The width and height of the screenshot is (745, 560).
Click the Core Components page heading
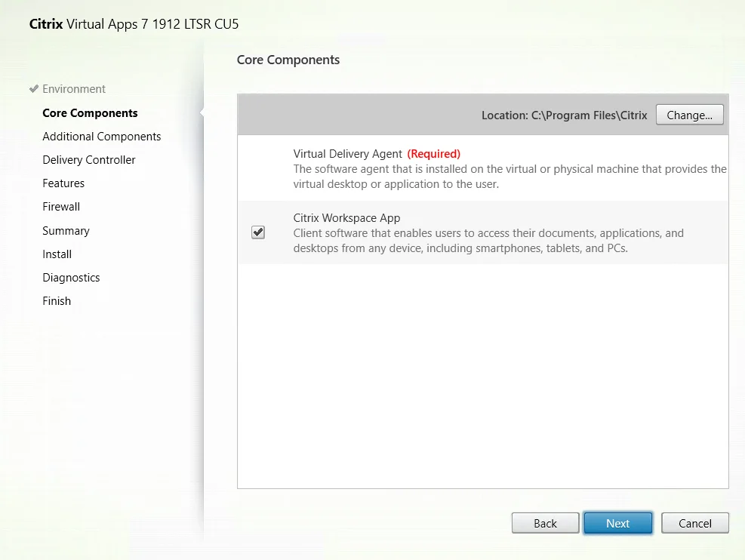pos(288,60)
